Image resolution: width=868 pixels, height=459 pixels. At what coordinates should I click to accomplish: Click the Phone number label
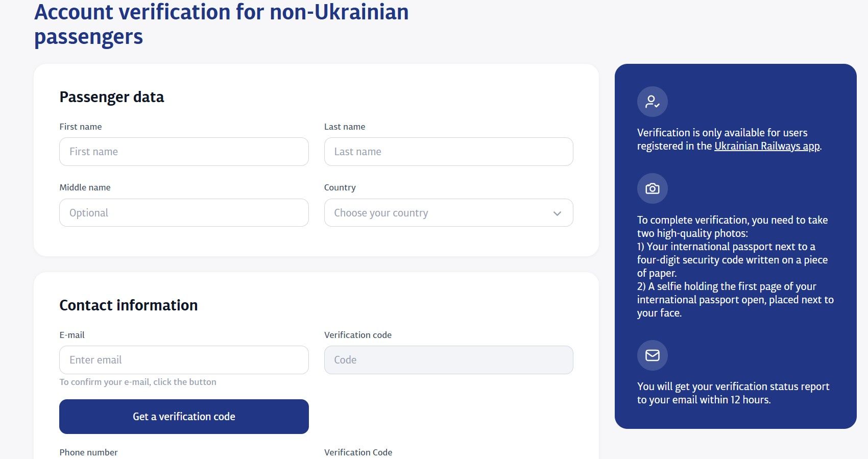88,452
